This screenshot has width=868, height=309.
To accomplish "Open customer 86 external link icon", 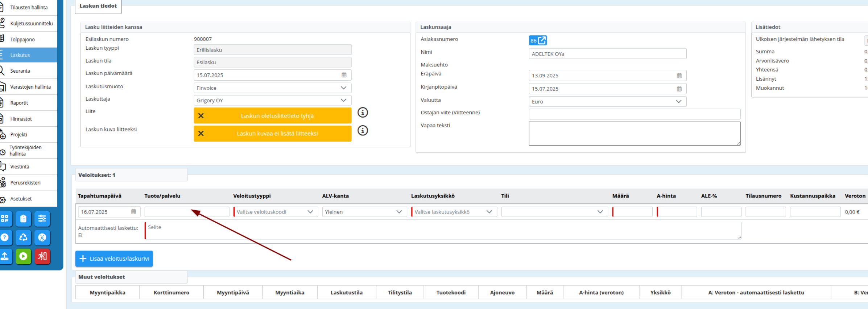I will pyautogui.click(x=542, y=40).
